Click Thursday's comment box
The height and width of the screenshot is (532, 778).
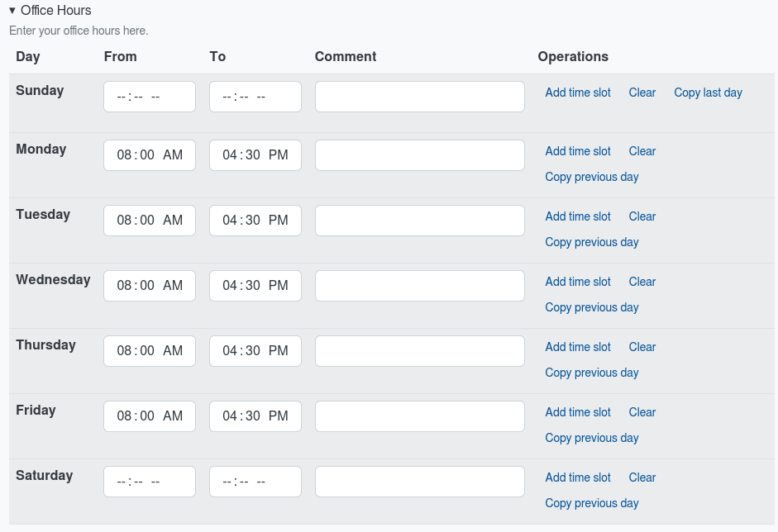(419, 350)
